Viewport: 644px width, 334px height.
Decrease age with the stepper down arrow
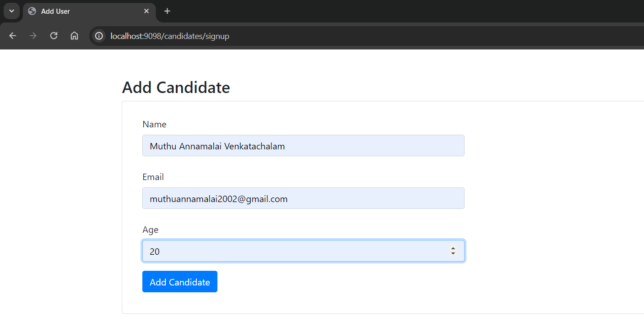pyautogui.click(x=453, y=253)
